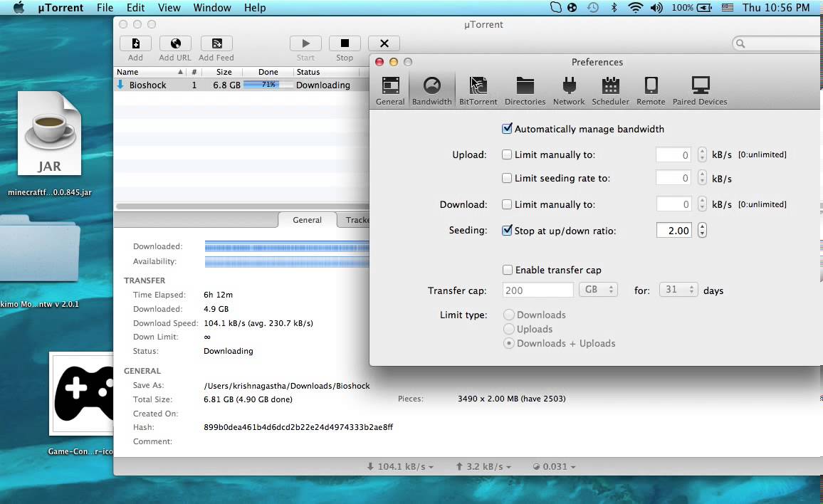The height and width of the screenshot is (504, 823).
Task: Open the 0.031 ratio status bar menu
Action: (x=554, y=467)
